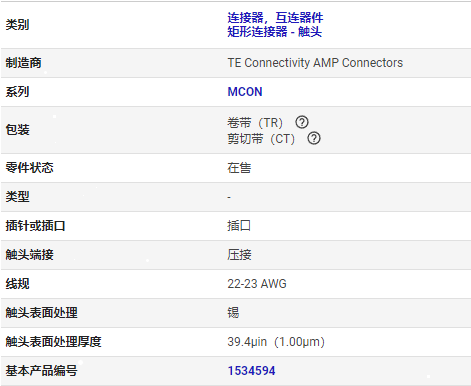Select the TE Connectivity AMP Connectors manufacturer text
The image size is (471, 386).
coord(315,63)
